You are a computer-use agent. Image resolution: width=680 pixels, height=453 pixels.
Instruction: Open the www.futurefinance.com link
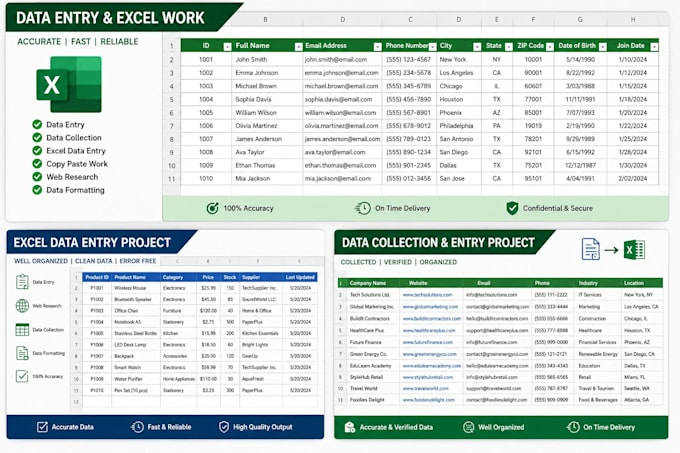click(x=428, y=342)
